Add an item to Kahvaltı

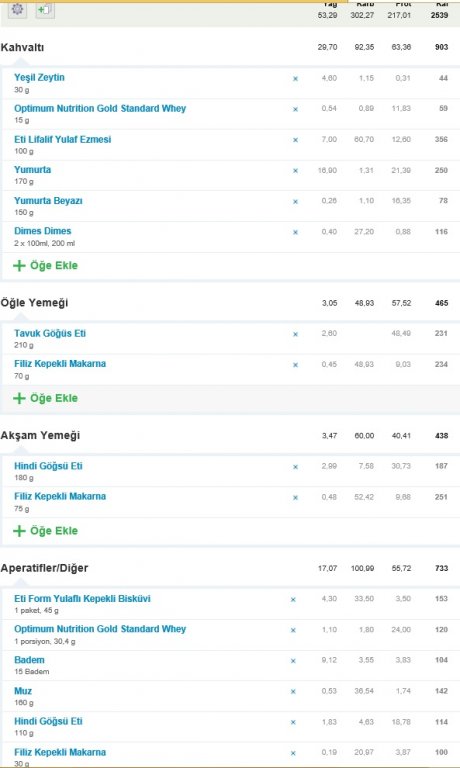45,265
